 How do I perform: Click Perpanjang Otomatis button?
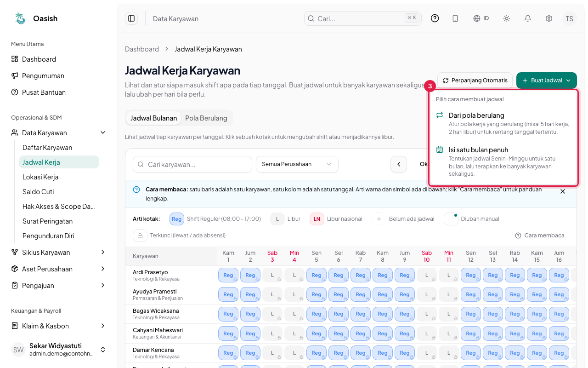point(475,80)
